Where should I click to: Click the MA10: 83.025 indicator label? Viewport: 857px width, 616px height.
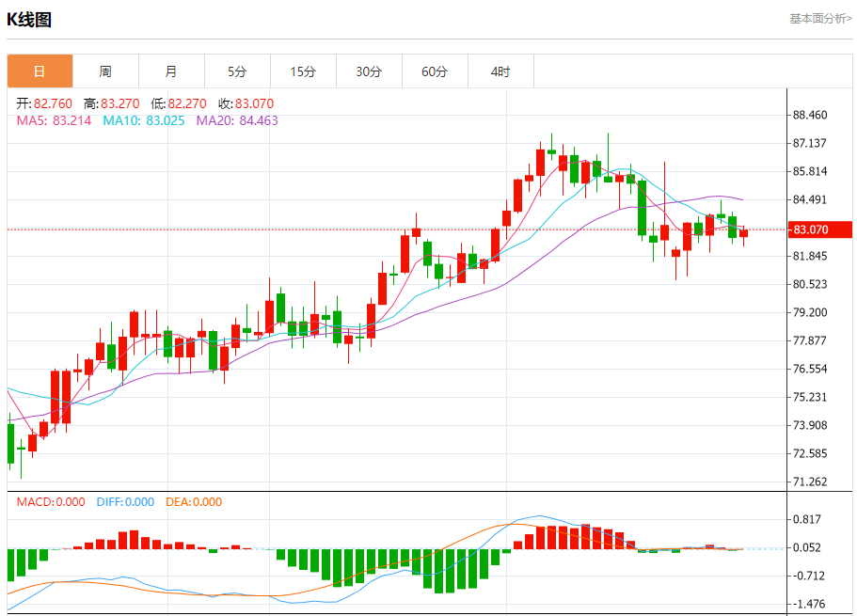point(144,120)
